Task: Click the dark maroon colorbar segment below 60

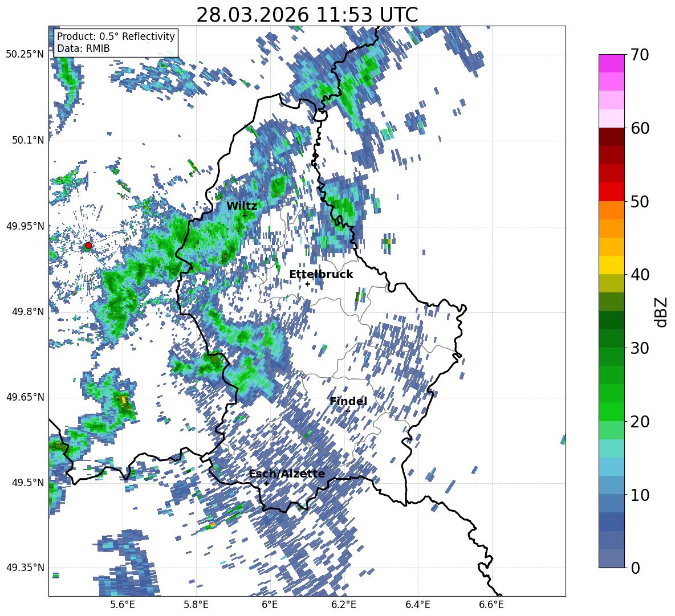Action: [611, 137]
